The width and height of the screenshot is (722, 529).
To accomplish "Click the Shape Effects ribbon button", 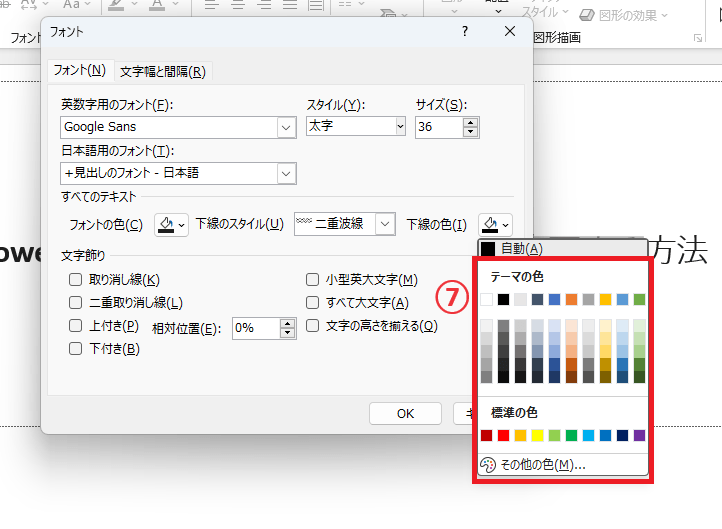I will tap(623, 15).
